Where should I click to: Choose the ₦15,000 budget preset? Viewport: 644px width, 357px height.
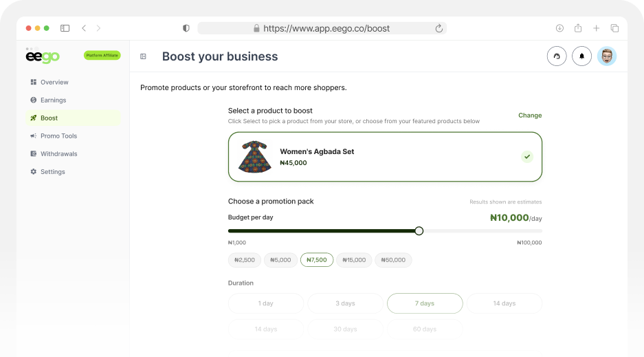tap(354, 260)
